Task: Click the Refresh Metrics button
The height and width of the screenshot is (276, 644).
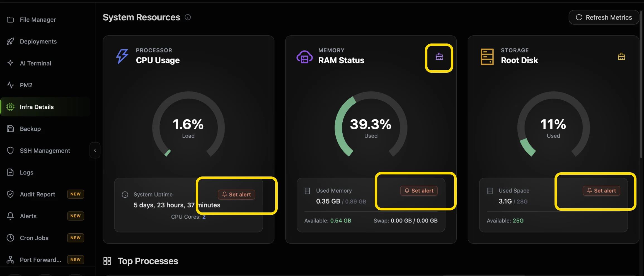Action: (604, 17)
